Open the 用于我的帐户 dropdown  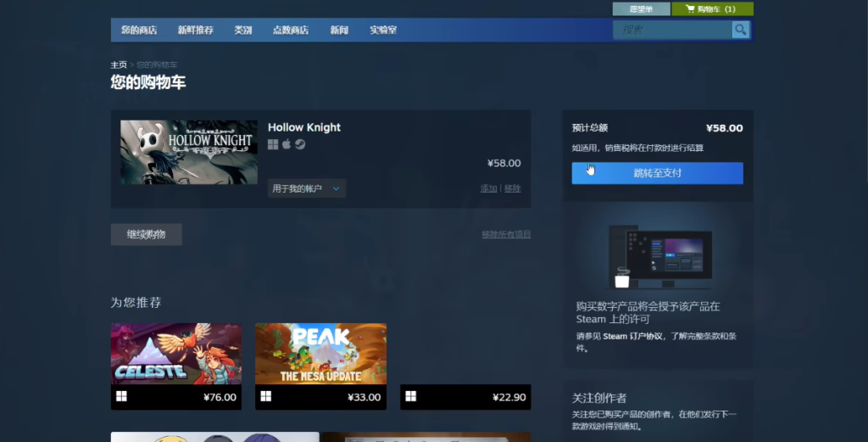(x=307, y=189)
